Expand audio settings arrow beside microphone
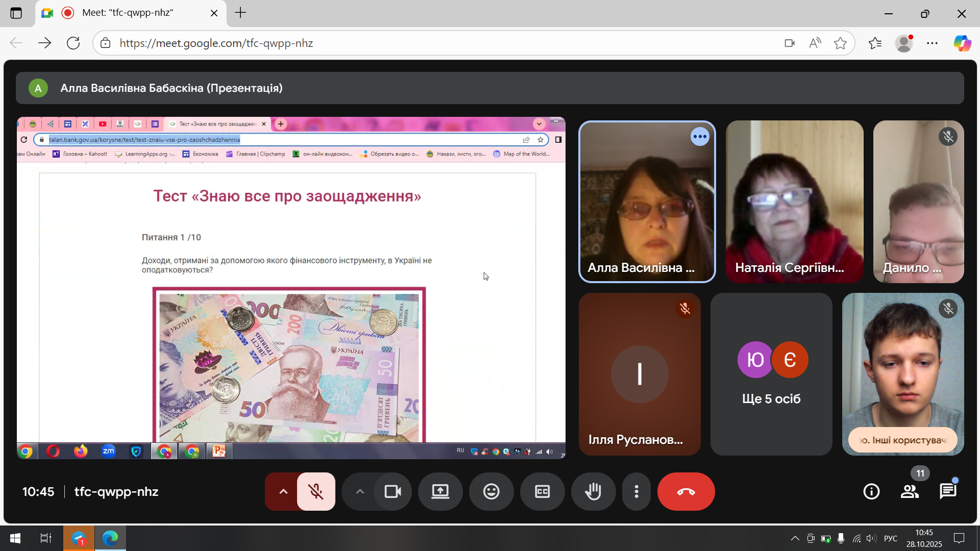The width and height of the screenshot is (980, 551). (283, 491)
